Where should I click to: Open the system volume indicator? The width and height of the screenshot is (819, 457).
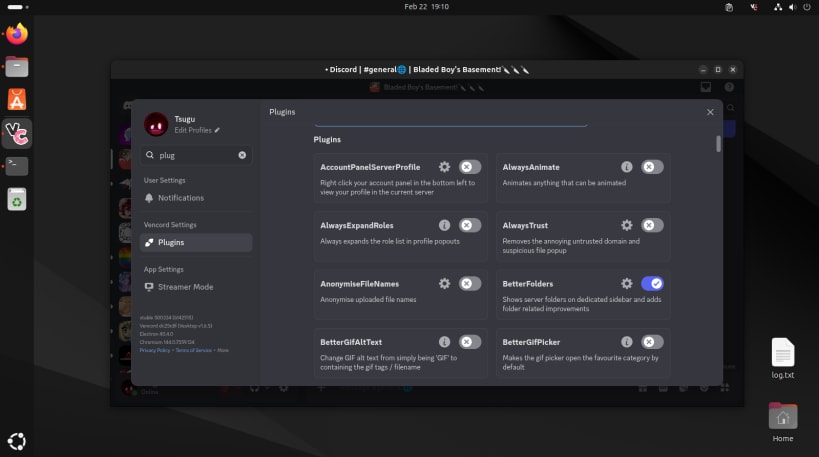(792, 7)
